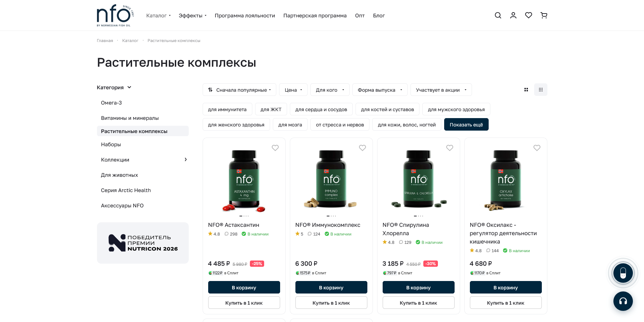
Task: Open the Сначала популярные sort dropdown
Action: click(239, 90)
